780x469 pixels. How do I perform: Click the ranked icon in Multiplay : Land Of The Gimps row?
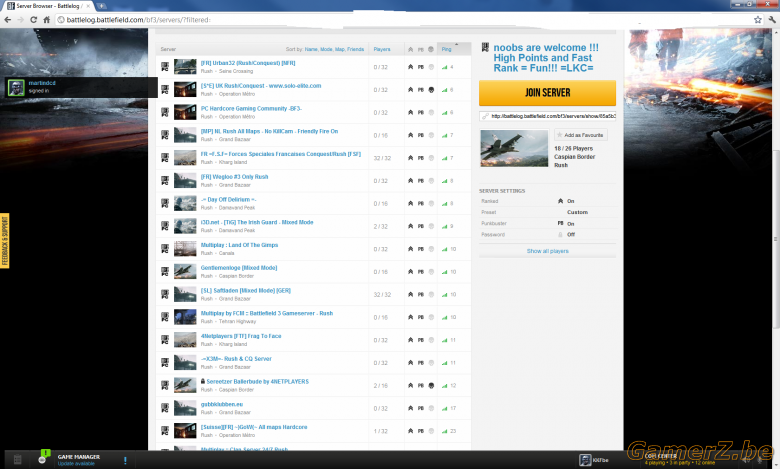tap(410, 249)
